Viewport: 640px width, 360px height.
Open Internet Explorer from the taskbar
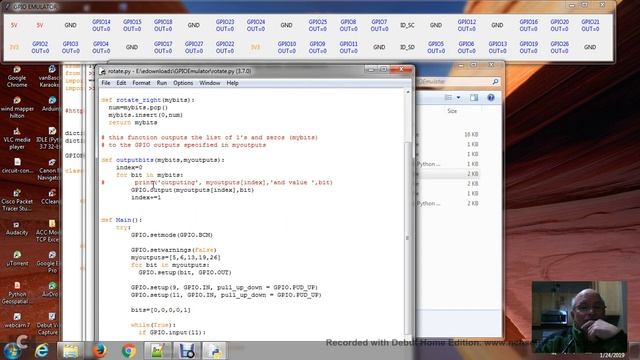tap(42, 351)
